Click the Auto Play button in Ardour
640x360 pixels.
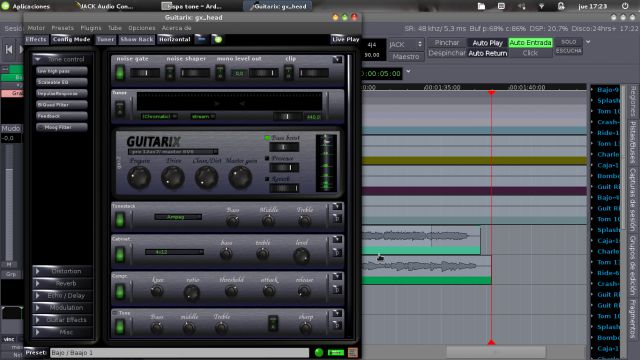click(487, 42)
